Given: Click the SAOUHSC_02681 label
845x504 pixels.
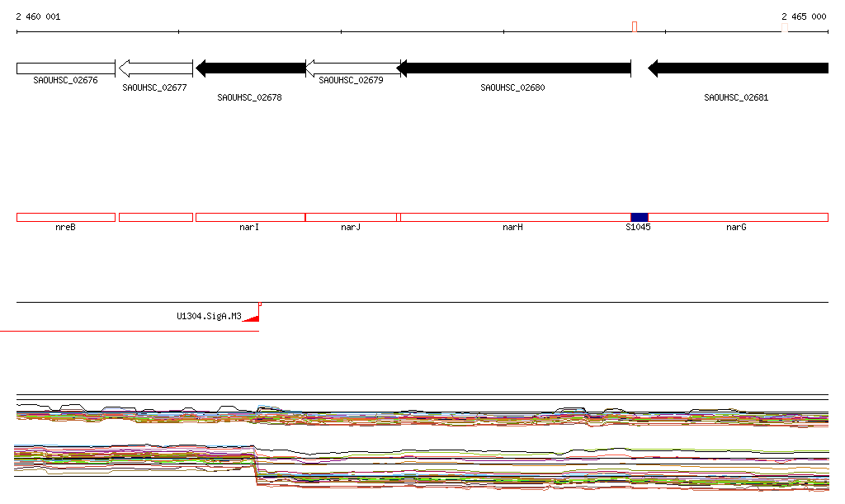Looking at the screenshot, I should [x=736, y=97].
